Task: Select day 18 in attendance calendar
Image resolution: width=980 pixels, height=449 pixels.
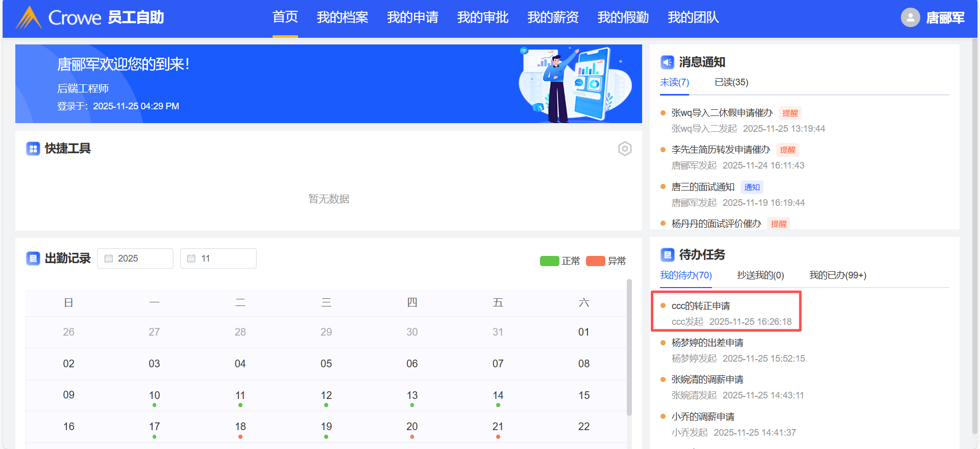Action: (240, 427)
